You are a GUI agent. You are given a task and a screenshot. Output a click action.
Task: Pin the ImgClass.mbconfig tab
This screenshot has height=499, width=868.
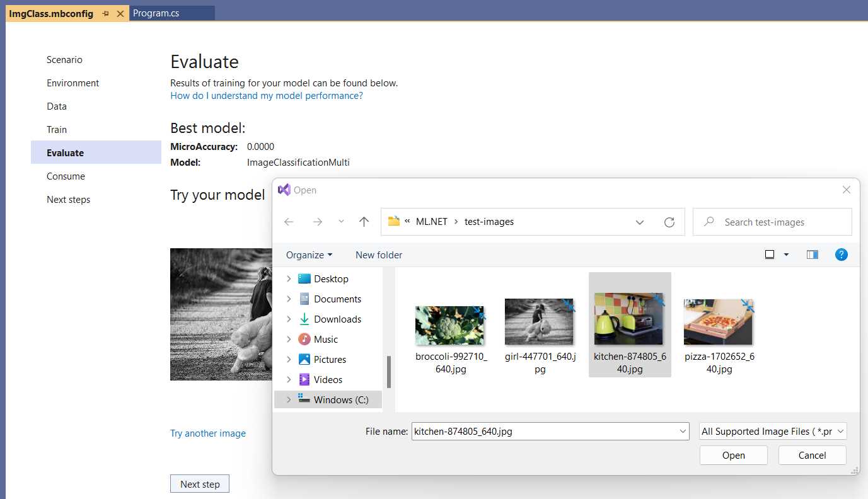[105, 12]
